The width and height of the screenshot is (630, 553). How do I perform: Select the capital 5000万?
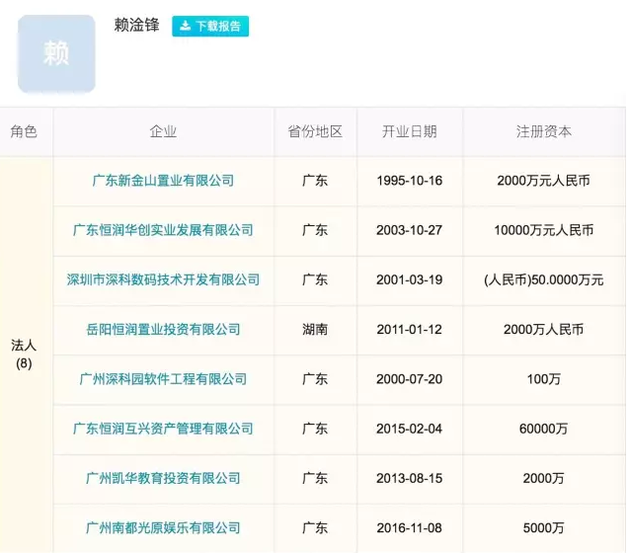tap(544, 528)
